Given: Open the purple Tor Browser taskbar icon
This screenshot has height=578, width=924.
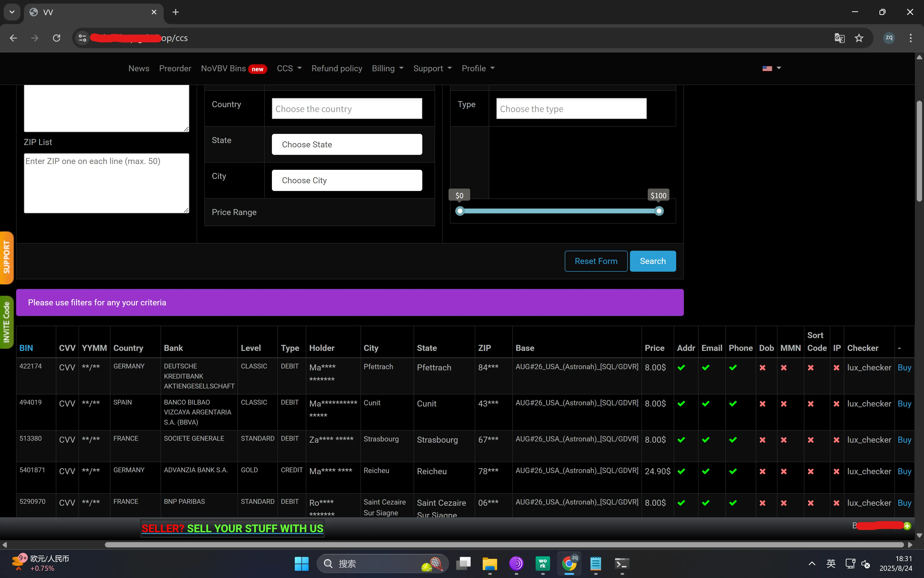Looking at the screenshot, I should [516, 564].
